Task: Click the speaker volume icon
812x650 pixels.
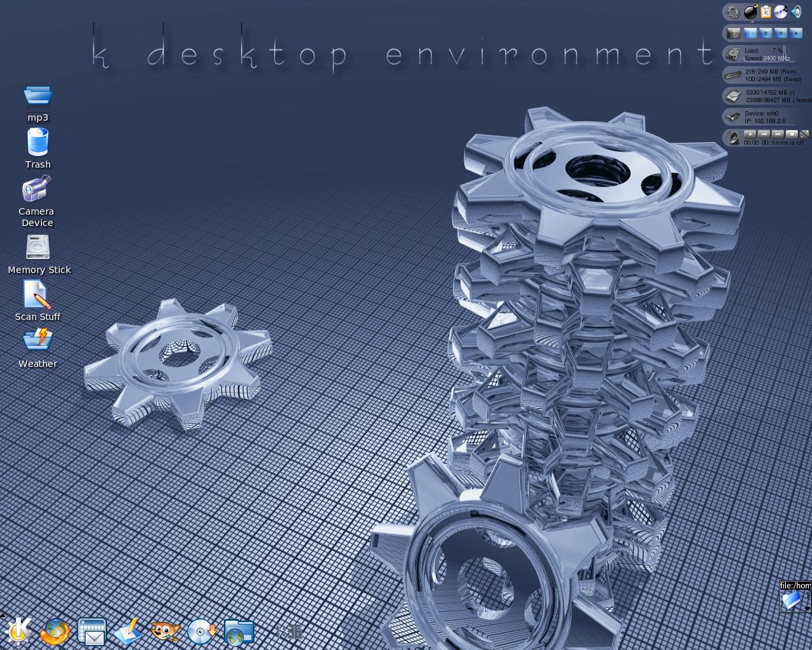Action: (796, 11)
